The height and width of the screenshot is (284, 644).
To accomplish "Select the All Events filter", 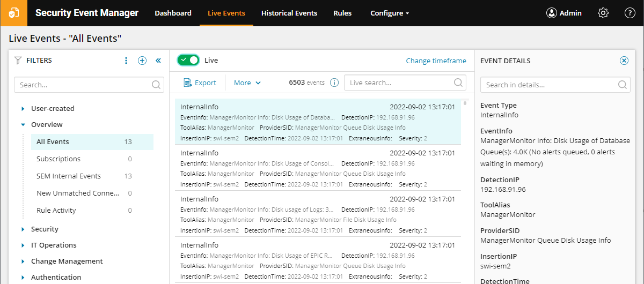I will click(x=92, y=142).
